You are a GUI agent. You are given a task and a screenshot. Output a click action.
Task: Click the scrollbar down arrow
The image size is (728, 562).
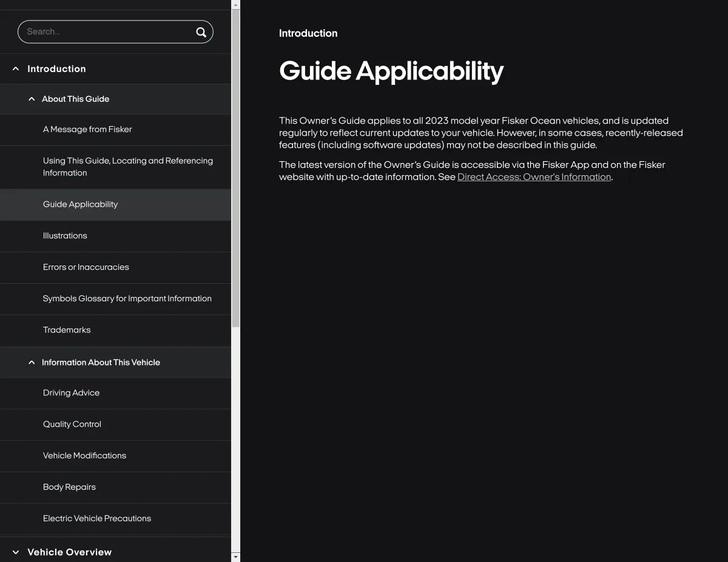[x=236, y=557]
